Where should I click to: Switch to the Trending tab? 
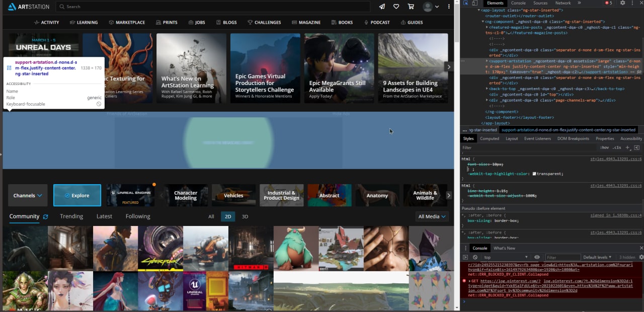[x=71, y=216]
